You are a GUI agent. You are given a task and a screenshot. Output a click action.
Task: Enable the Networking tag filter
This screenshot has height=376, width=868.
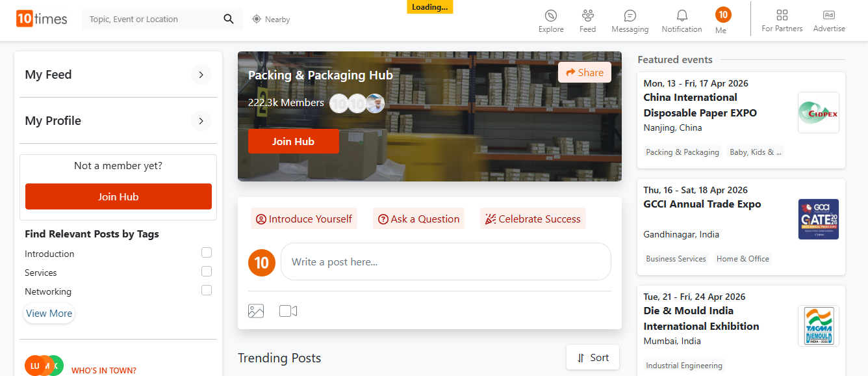207,290
